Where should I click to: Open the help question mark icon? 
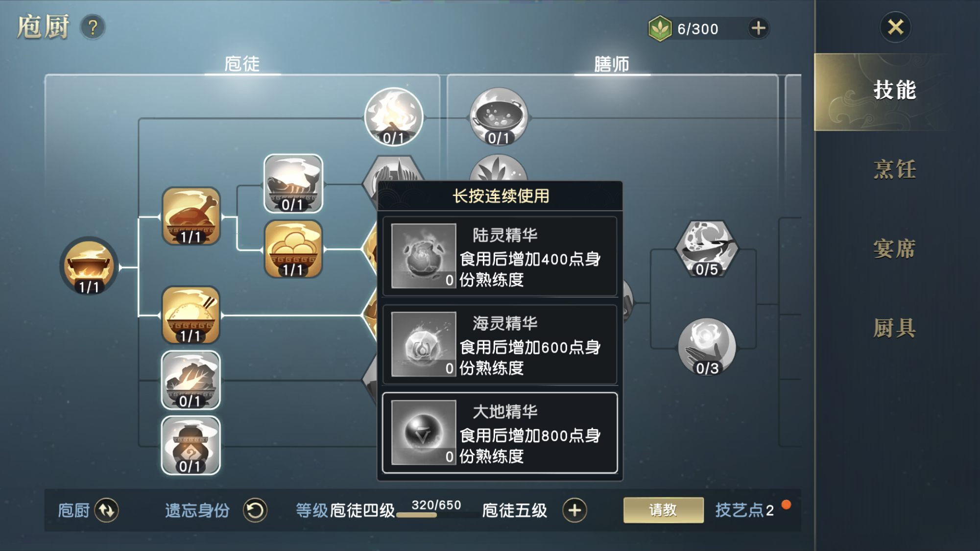pyautogui.click(x=93, y=27)
